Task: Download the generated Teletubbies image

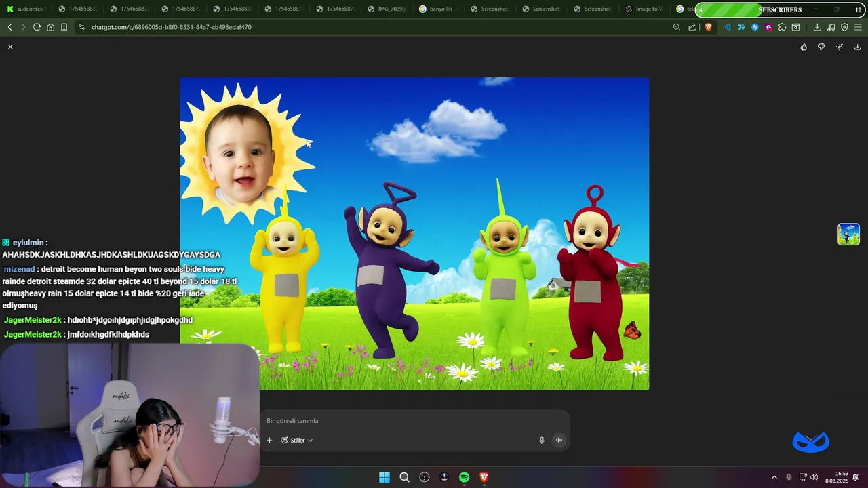Action: [857, 47]
